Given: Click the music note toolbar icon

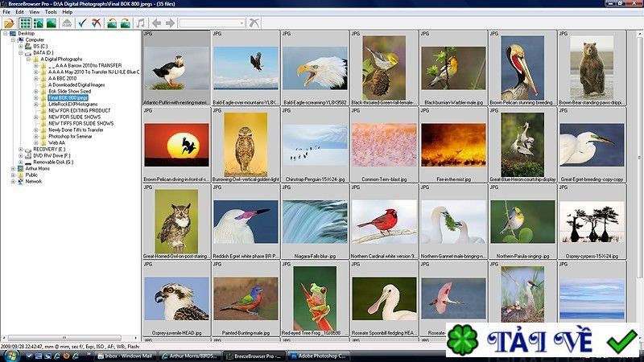Looking at the screenshot, I should tap(140, 23).
